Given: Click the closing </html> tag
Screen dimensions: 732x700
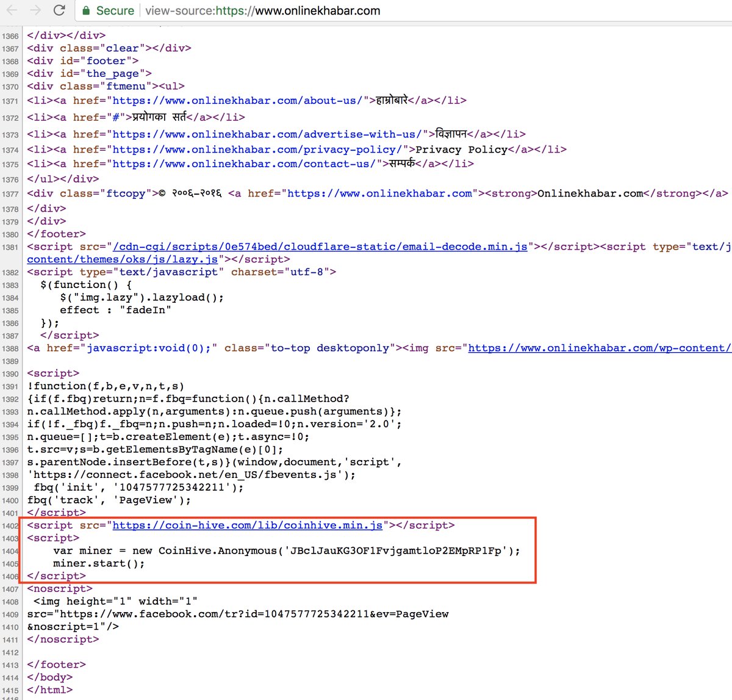Looking at the screenshot, I should pos(50,690).
